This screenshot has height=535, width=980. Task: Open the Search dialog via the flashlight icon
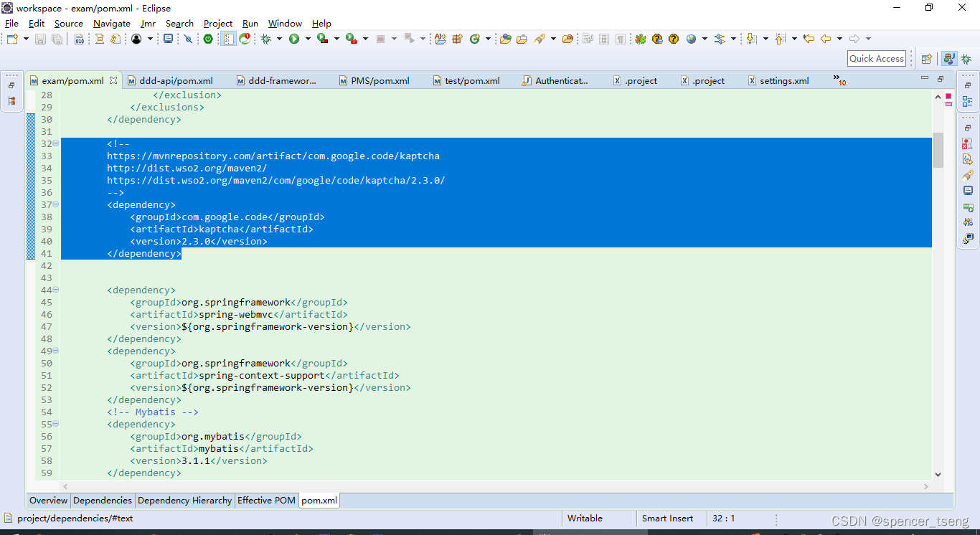539,39
